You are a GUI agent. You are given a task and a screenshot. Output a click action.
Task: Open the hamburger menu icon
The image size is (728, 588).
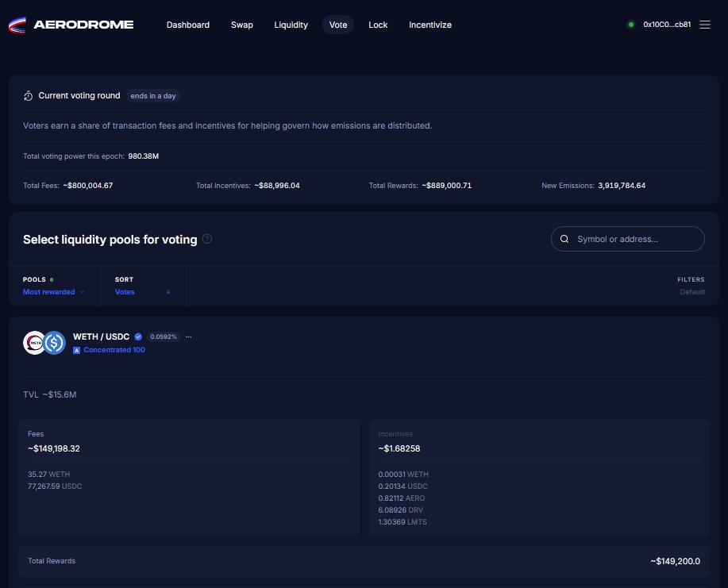pyautogui.click(x=705, y=25)
